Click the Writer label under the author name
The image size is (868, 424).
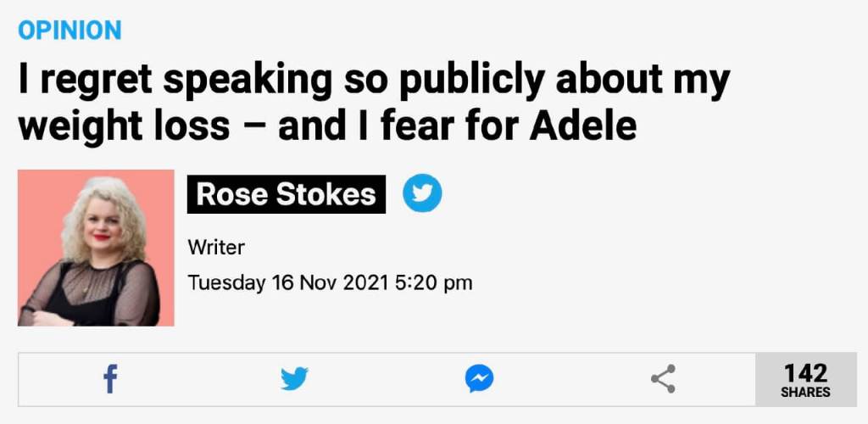216,248
